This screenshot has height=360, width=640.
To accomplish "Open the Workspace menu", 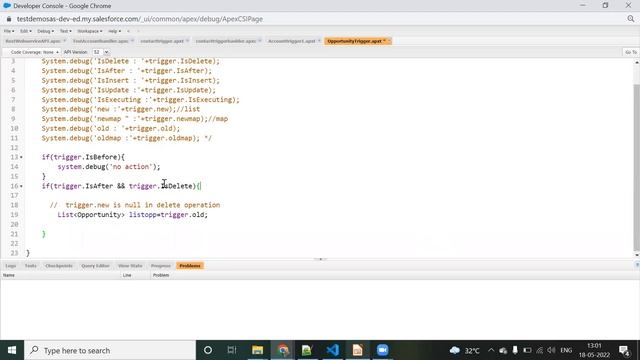I will click(90, 31).
